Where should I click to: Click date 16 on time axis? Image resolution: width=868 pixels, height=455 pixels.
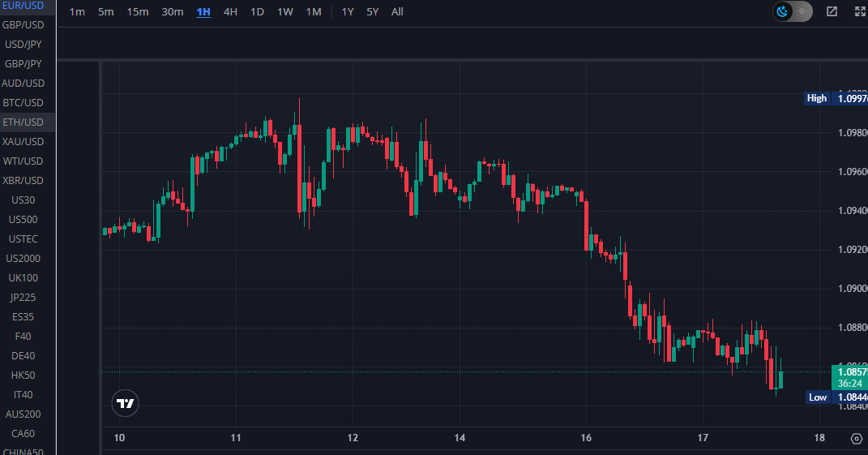tap(586, 438)
